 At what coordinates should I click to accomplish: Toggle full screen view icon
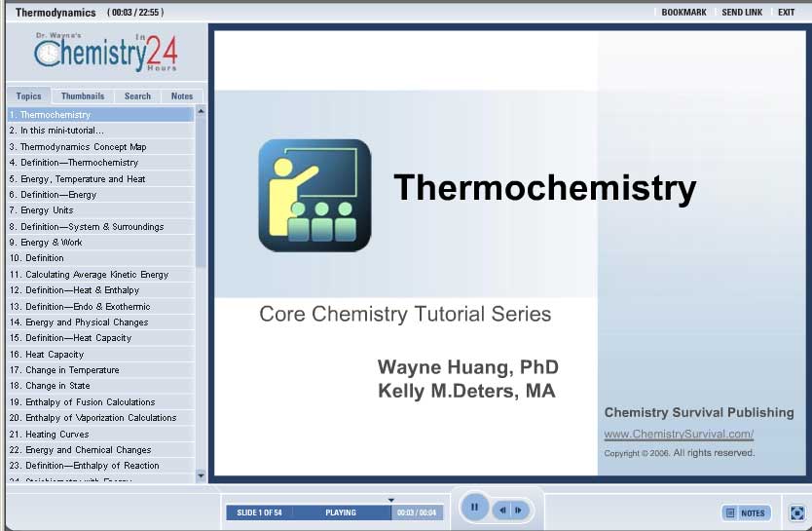point(796,512)
